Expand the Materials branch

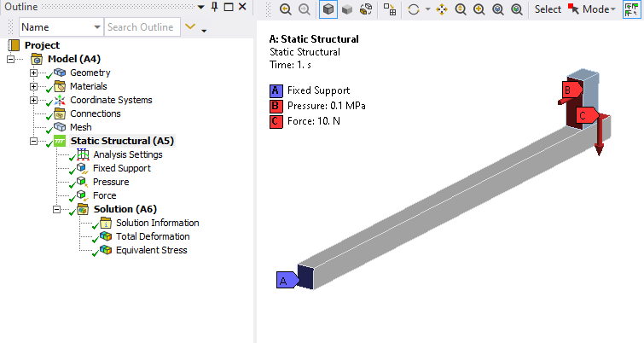tap(33, 86)
